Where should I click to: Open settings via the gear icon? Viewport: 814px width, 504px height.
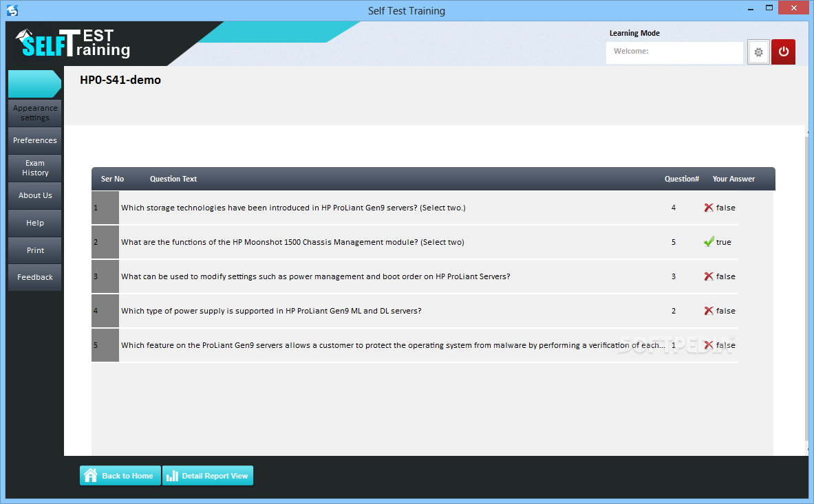pos(758,52)
